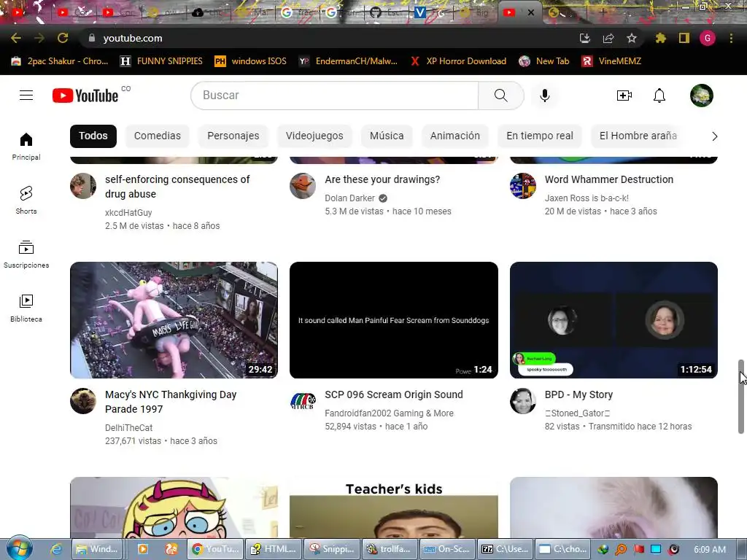Viewport: 747px width, 560px height.
Task: Open Biblioteca in the sidebar
Action: click(26, 308)
